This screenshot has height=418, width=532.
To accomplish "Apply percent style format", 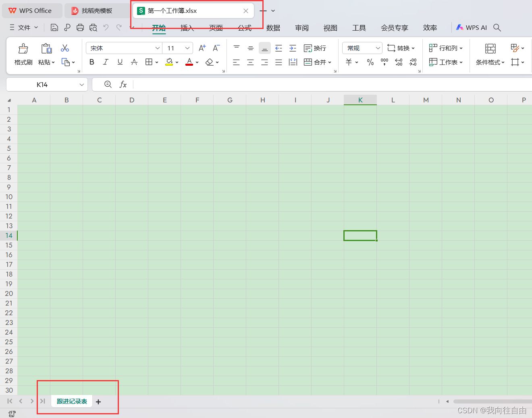I will (x=370, y=62).
